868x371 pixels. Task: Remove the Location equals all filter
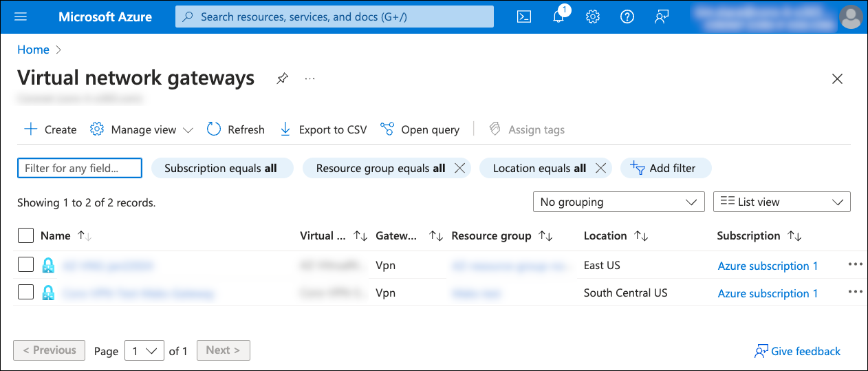[x=600, y=168]
